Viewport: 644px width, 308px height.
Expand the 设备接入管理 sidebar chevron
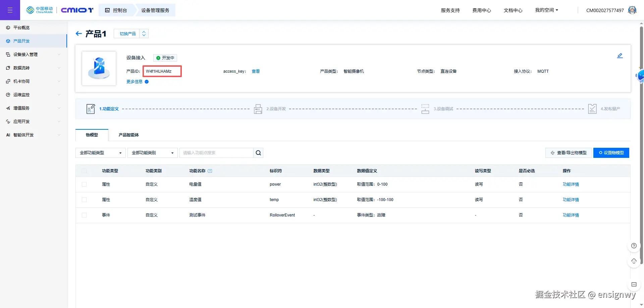coord(59,54)
